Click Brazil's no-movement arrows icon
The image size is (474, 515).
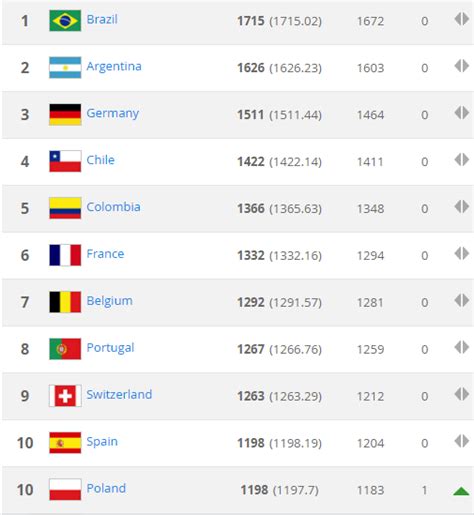(462, 19)
